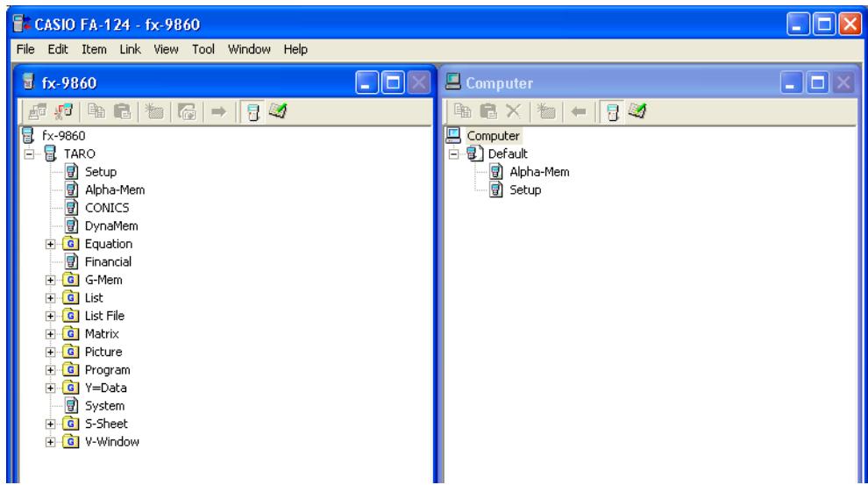Image resolution: width=868 pixels, height=485 pixels.
Task: Select the Computer root node in tree
Action: (x=494, y=136)
